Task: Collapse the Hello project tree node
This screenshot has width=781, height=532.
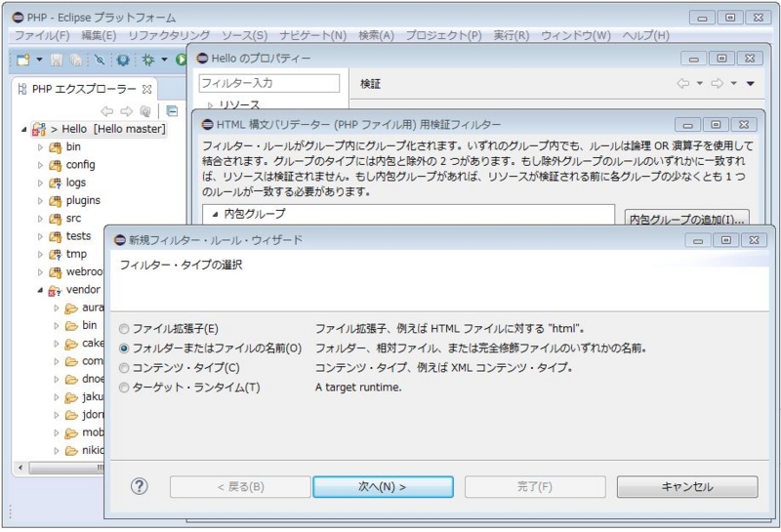Action: [x=23, y=130]
